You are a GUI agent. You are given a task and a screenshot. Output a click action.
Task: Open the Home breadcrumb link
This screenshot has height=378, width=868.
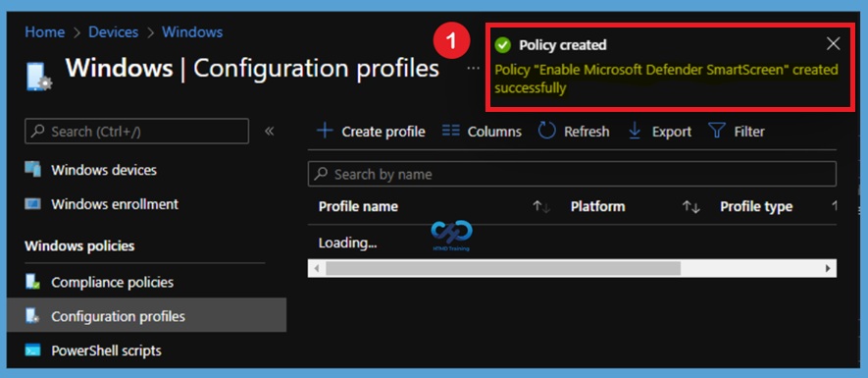tap(44, 32)
